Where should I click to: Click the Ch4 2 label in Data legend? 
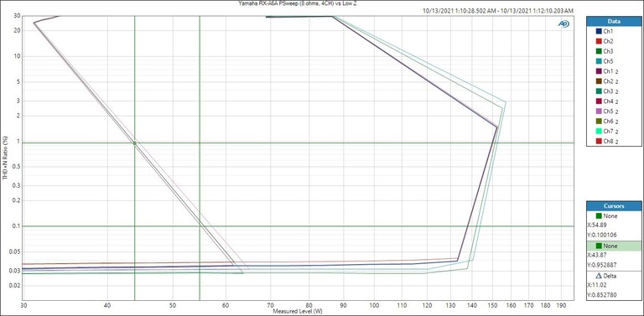click(611, 101)
